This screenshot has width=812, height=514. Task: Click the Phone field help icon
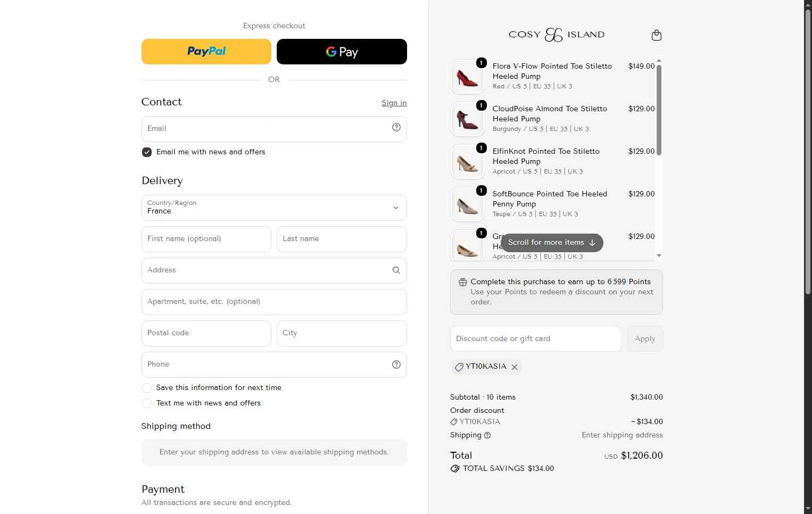point(396,364)
